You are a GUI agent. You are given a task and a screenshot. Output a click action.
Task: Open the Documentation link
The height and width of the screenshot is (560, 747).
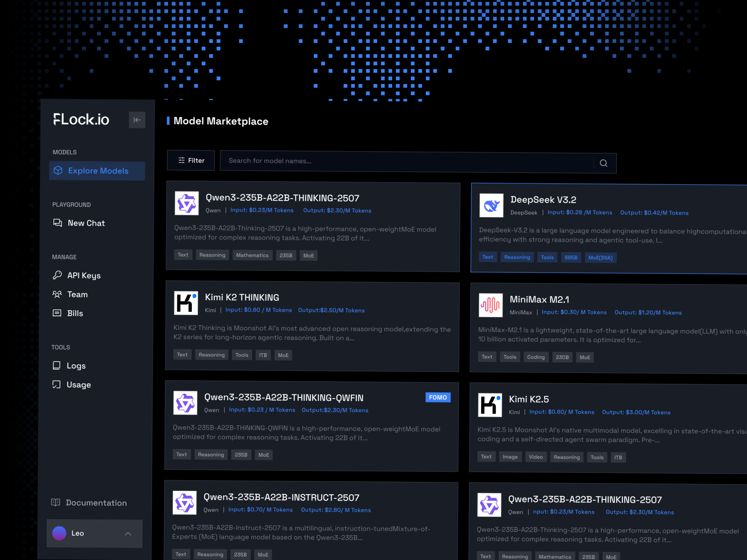89,503
